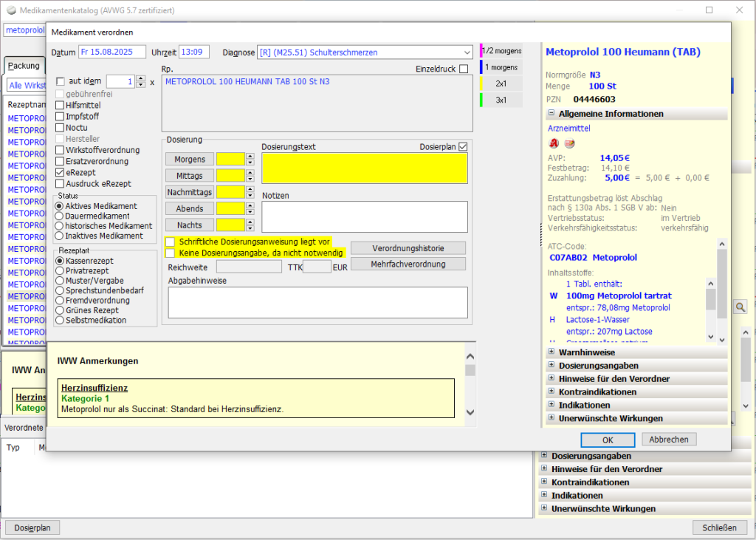Select Privatrezept as Rezeptart

60,270
